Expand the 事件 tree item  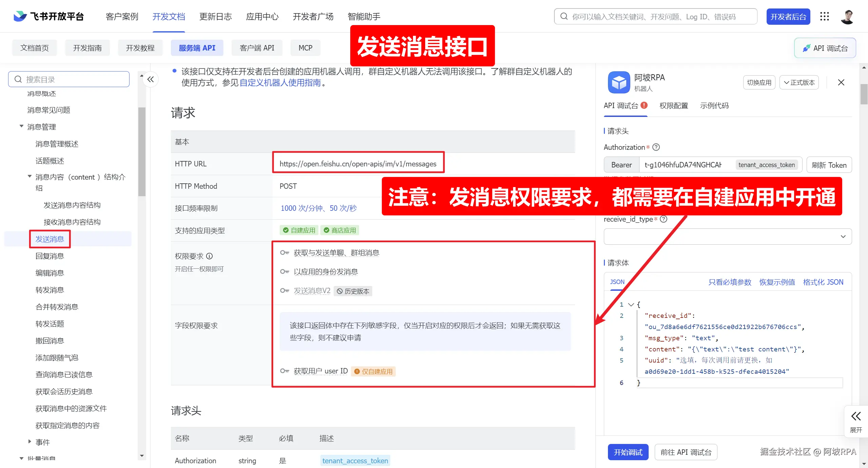pos(29,442)
